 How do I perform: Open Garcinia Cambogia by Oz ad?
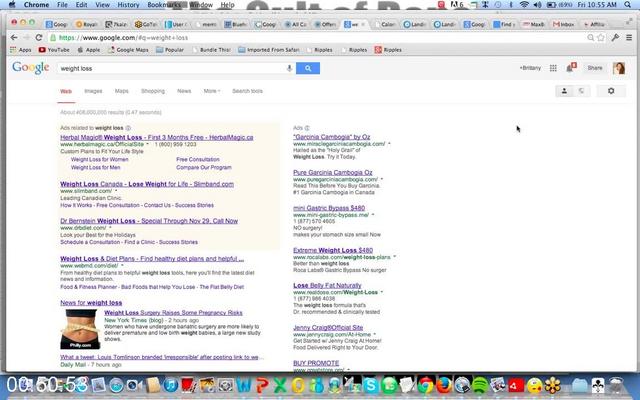331,137
